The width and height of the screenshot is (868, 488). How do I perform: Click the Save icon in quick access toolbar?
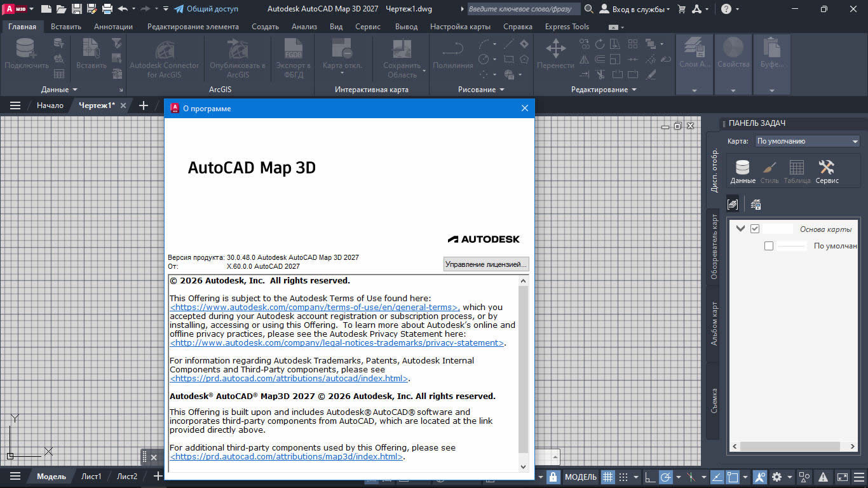pos(77,9)
